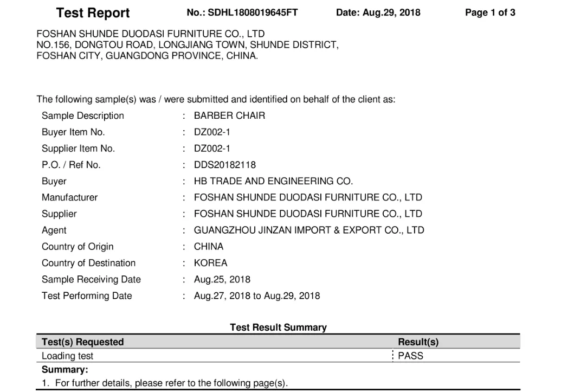Click the buyer name HB TRADE AND ENGINEERING CO.
The width and height of the screenshot is (561, 392).
273,181
